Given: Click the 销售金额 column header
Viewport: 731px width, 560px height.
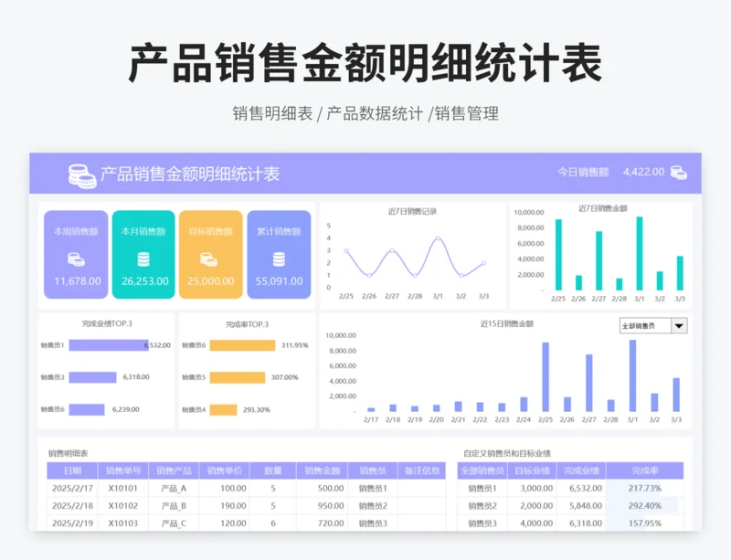Looking at the screenshot, I should point(323,470).
